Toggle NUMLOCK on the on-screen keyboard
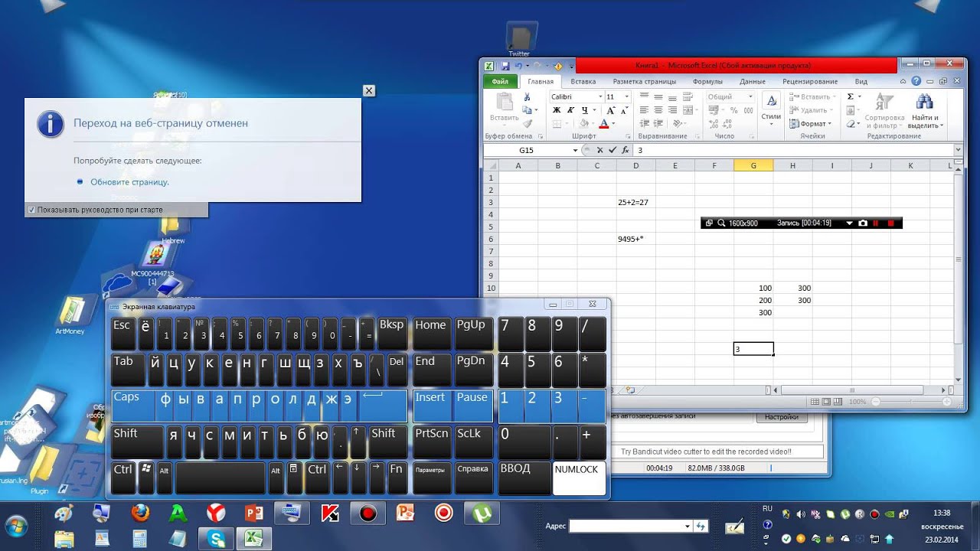This screenshot has width=980, height=551. coord(579,478)
